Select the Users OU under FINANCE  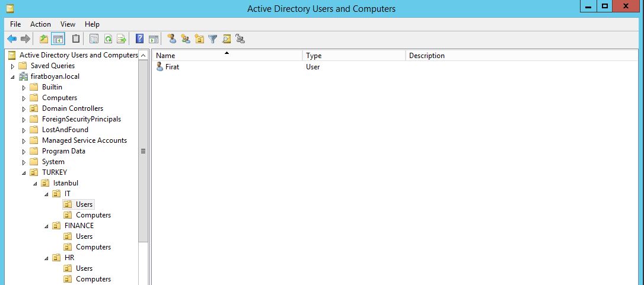[84, 236]
